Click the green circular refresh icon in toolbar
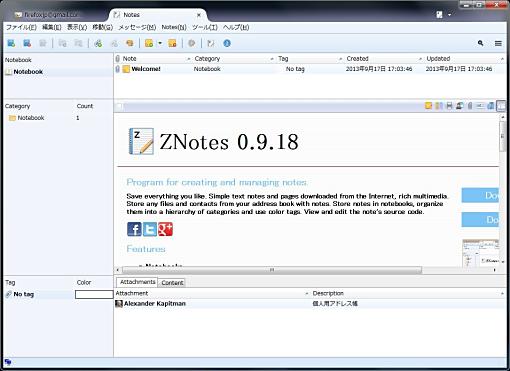Viewport: 510px width, 371px height. (98, 43)
